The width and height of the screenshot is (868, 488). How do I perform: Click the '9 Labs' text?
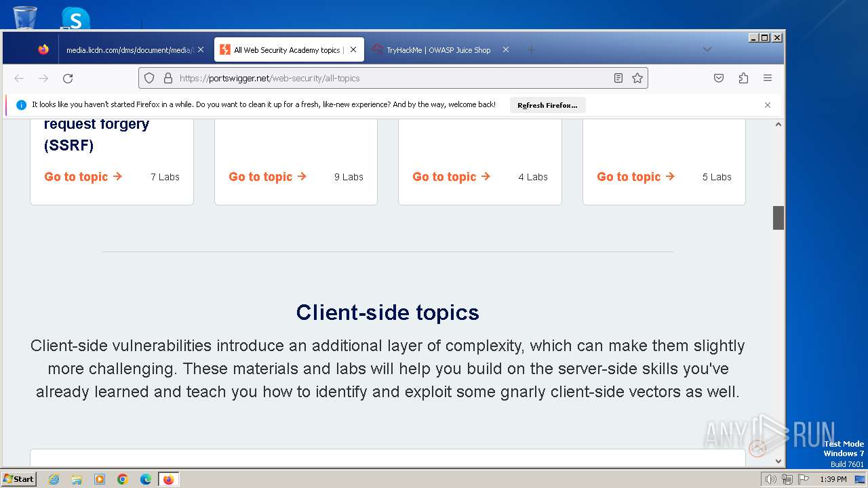(x=349, y=177)
